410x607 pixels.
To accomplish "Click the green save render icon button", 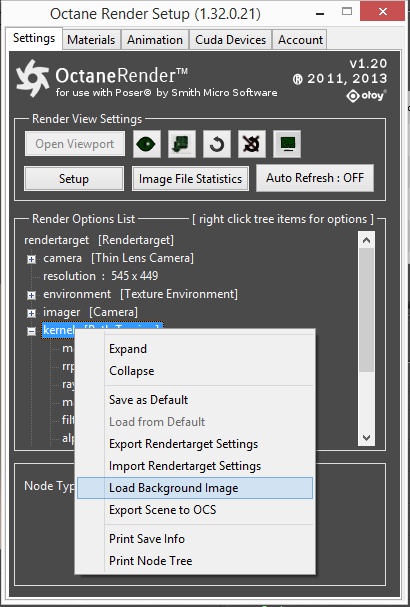I will (x=182, y=144).
